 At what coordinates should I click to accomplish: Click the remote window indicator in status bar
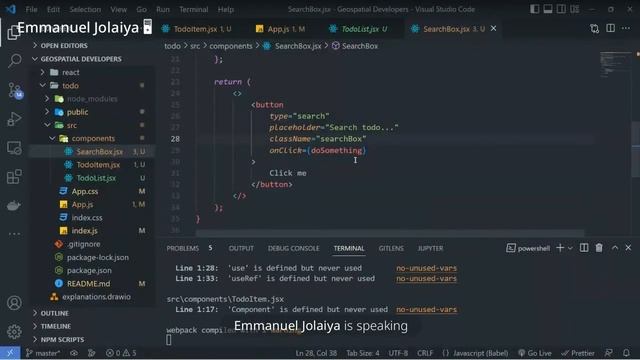coord(10,353)
